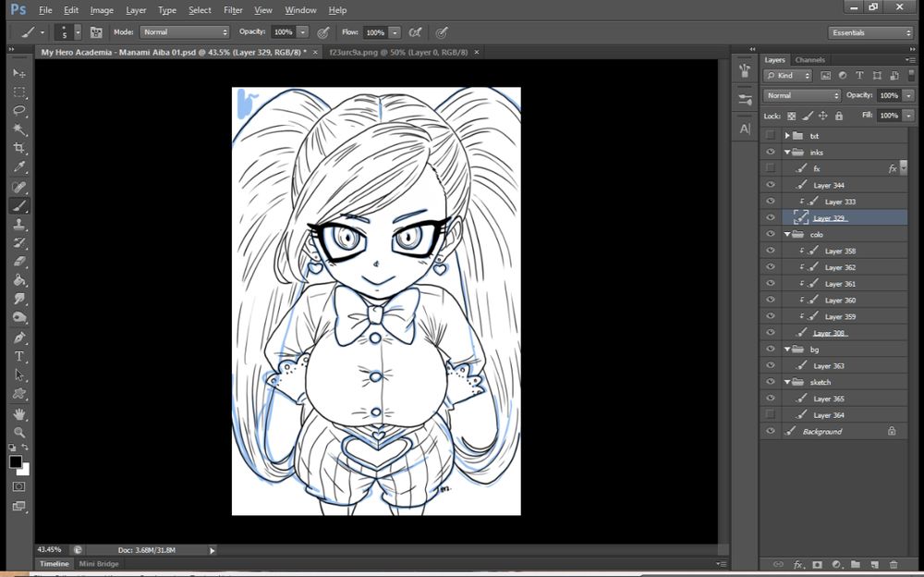Image resolution: width=924 pixels, height=577 pixels.
Task: Select the Crop tool
Action: click(19, 148)
